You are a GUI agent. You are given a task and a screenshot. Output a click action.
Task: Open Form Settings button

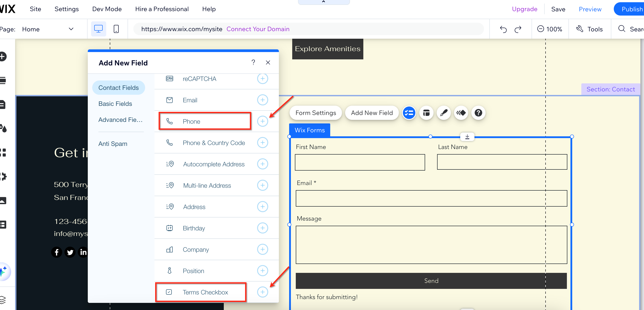[x=316, y=113]
